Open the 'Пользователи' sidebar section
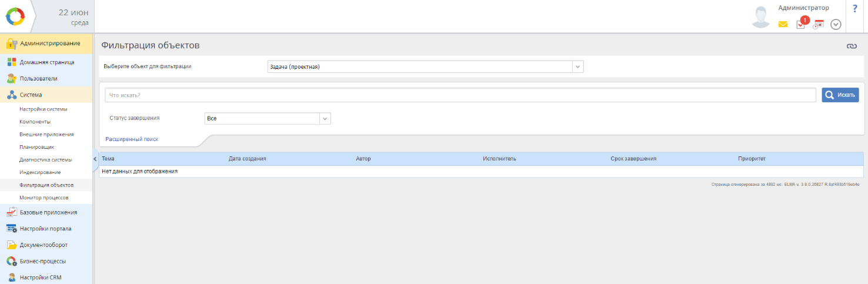This screenshot has height=284, width=868. click(38, 78)
